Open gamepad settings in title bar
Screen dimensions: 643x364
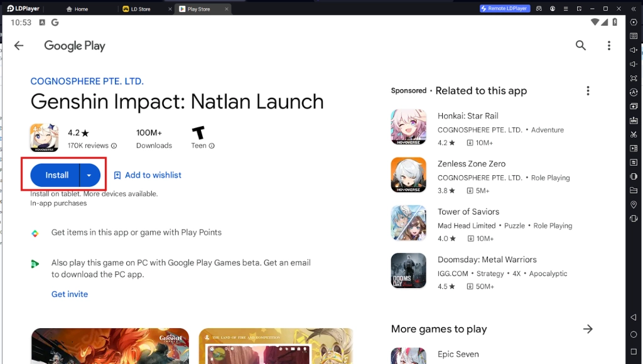[539, 9]
